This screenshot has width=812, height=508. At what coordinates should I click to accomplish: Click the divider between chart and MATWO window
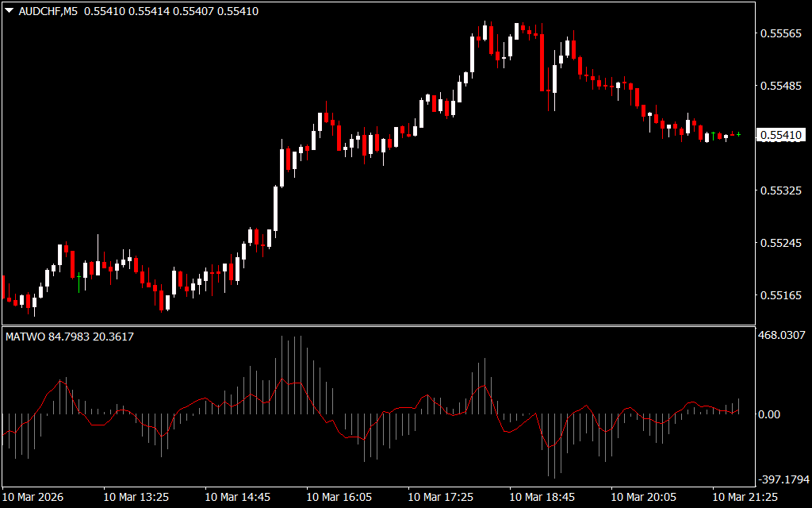click(x=377, y=325)
